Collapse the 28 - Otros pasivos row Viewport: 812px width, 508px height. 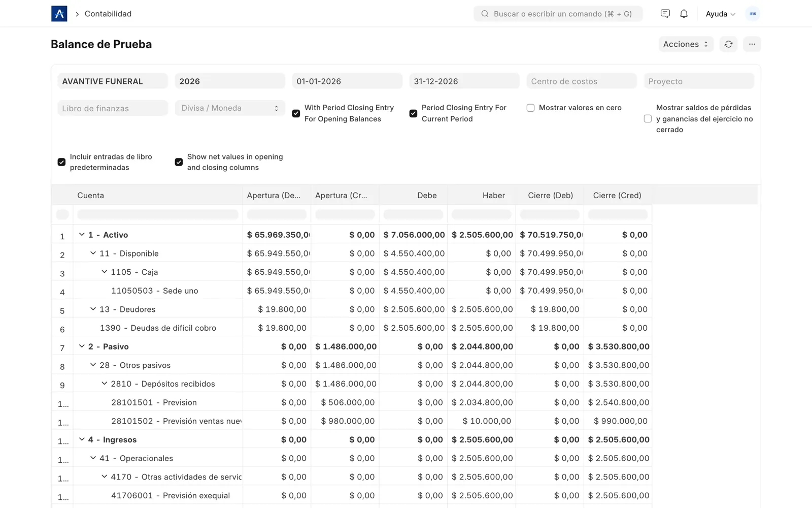click(93, 365)
